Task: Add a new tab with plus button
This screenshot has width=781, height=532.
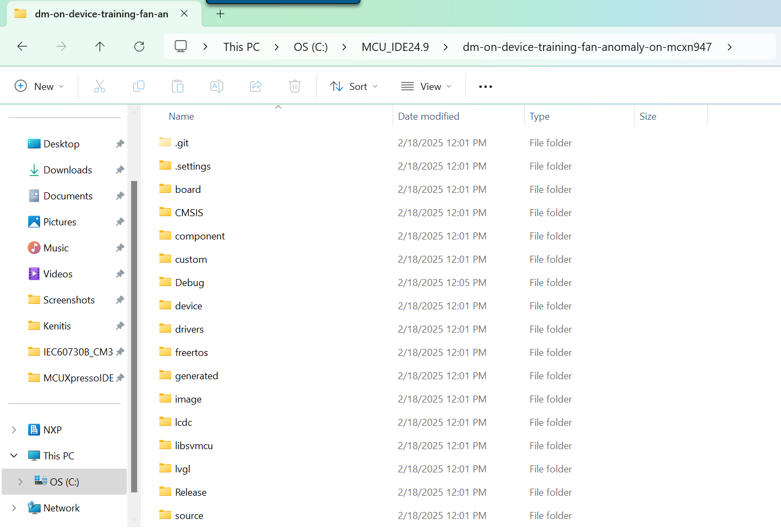Action: pyautogui.click(x=220, y=14)
